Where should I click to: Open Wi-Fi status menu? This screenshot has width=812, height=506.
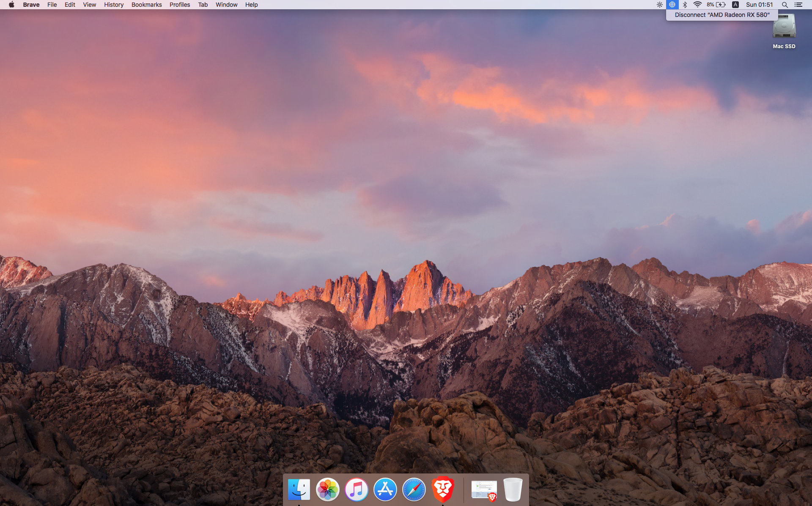(x=697, y=5)
